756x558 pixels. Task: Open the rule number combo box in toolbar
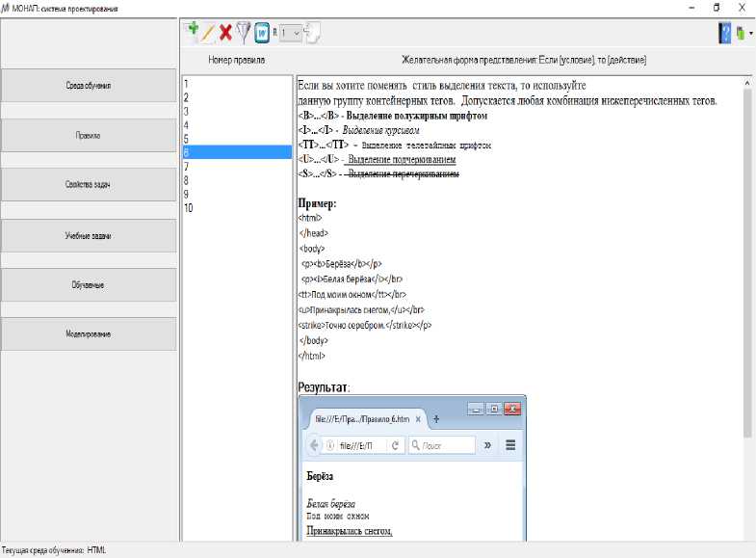pos(291,34)
